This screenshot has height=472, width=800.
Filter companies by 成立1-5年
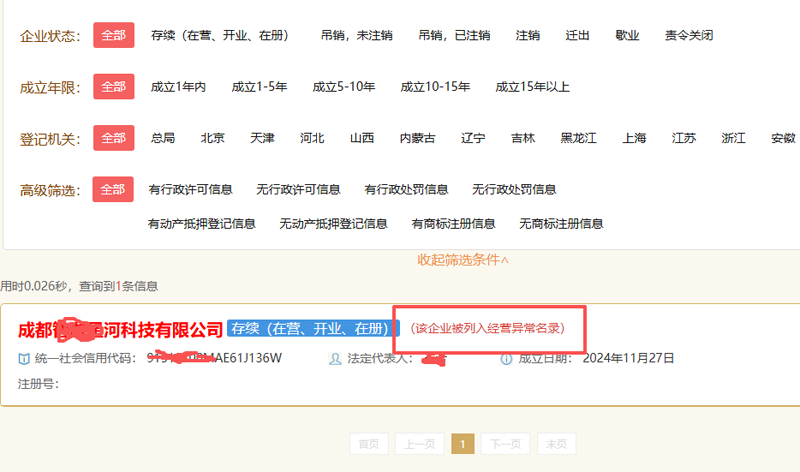259,87
